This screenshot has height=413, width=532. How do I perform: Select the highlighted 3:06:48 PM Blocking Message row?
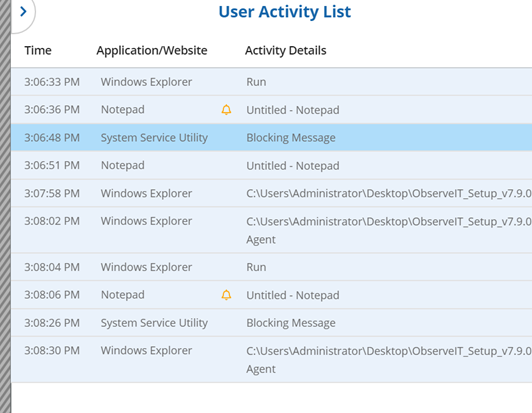(x=271, y=137)
